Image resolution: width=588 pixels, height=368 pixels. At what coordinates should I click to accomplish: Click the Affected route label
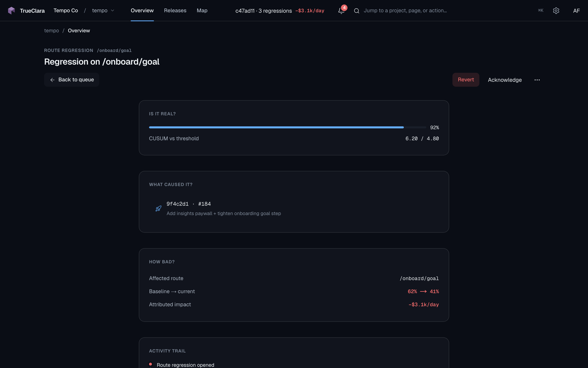pyautogui.click(x=166, y=278)
